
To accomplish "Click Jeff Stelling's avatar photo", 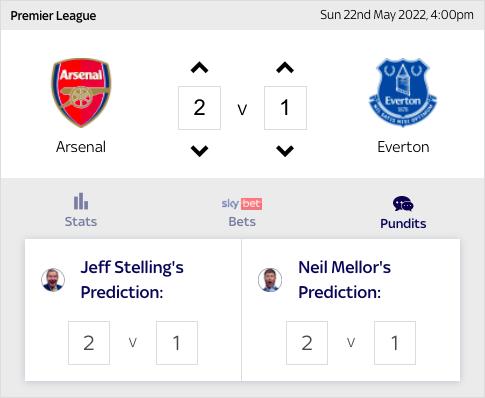I will (53, 280).
